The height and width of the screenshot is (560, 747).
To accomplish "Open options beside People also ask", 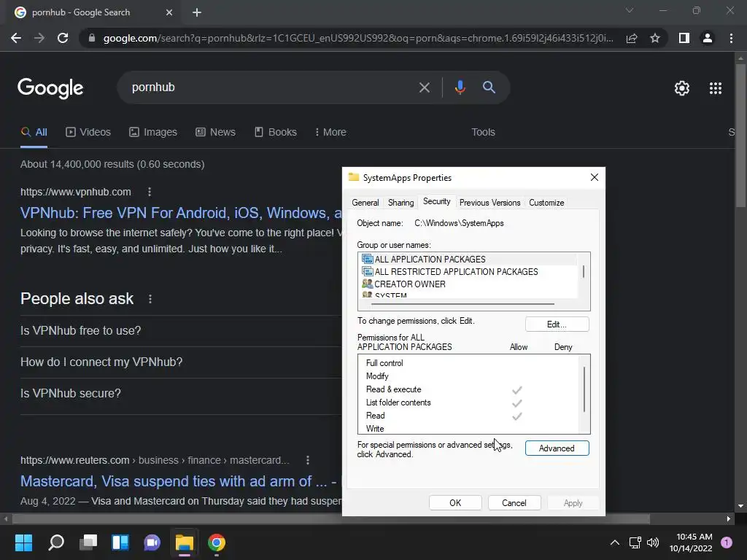I will [x=150, y=299].
